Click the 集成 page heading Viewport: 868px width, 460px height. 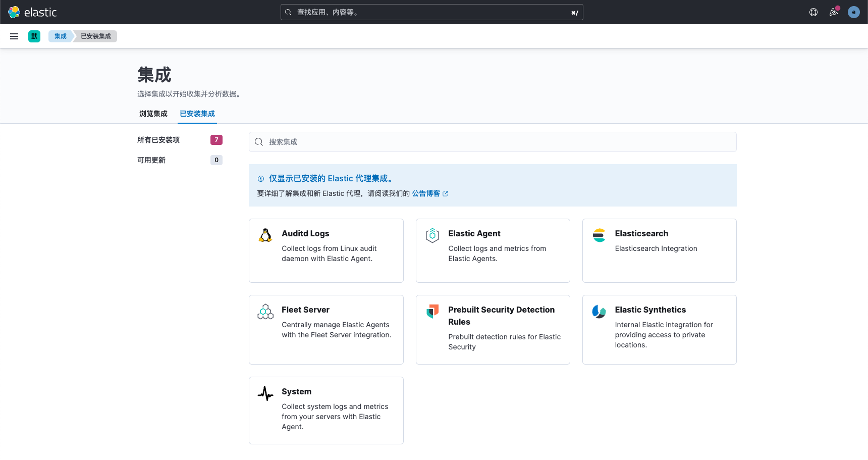154,75
